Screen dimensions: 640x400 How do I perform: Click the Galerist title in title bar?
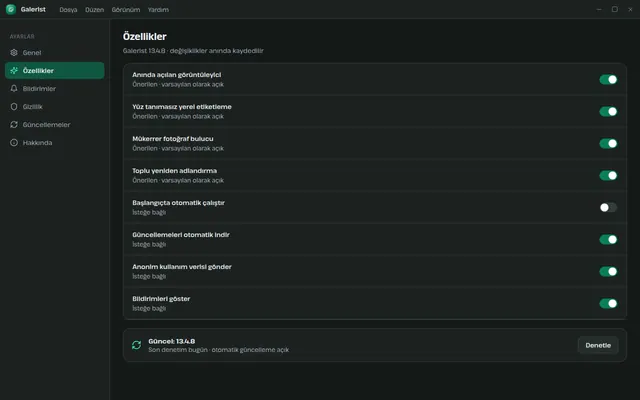[33, 9]
